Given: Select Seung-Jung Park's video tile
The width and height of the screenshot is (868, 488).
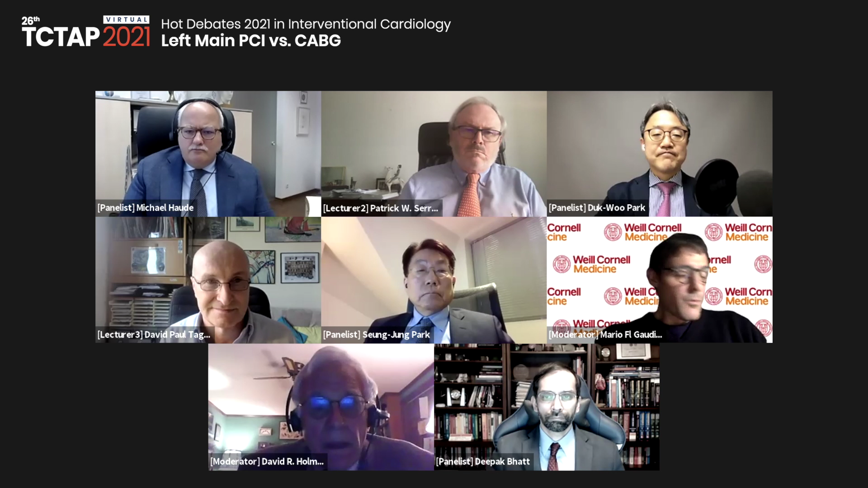Looking at the screenshot, I should click(x=434, y=280).
